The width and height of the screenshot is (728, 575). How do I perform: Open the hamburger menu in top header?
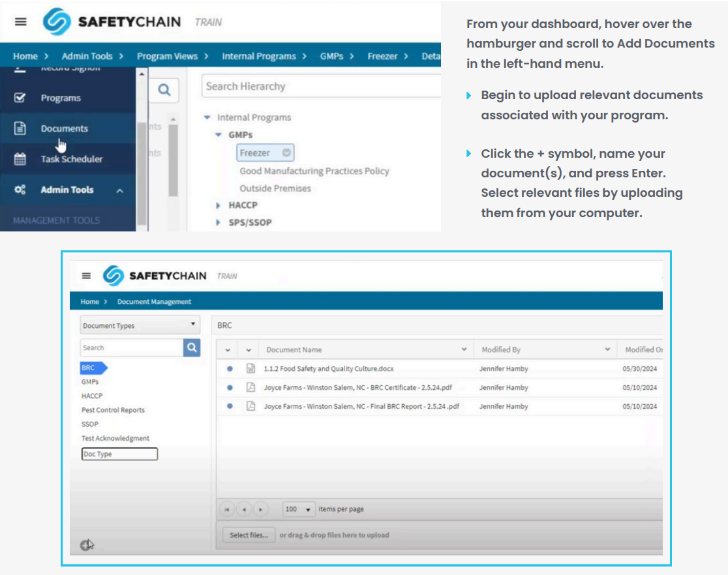[20, 22]
